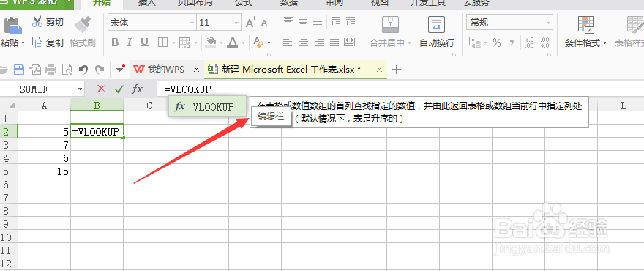Viewport: 644px width, 271px height.
Task: Choose VLOOKUP from autocomplete suggestion
Action: coord(207,106)
